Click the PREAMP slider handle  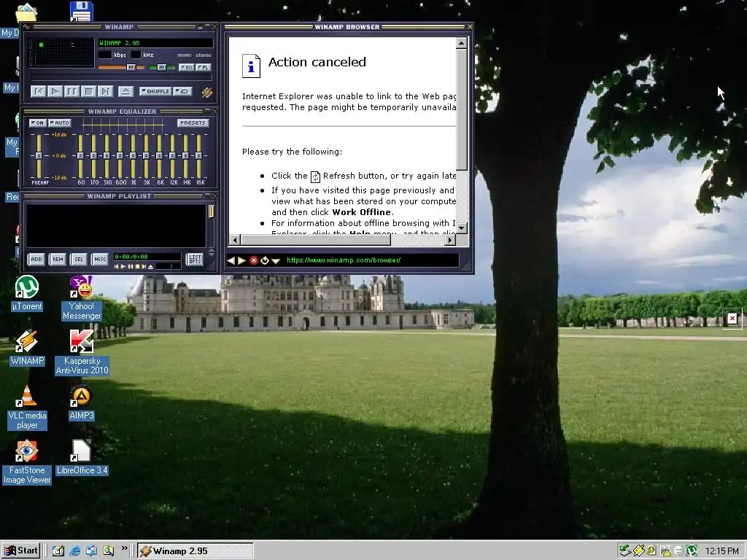[x=39, y=156]
